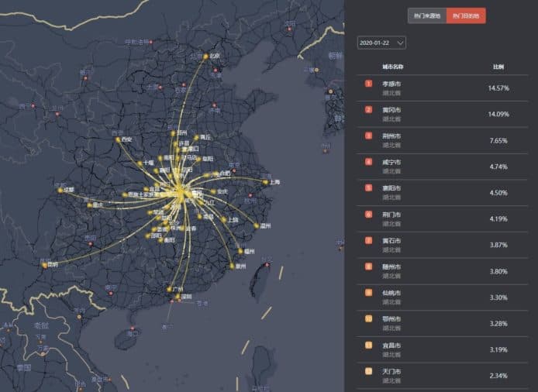
Task: Select the 重庆 city dot
Action: 88,205
